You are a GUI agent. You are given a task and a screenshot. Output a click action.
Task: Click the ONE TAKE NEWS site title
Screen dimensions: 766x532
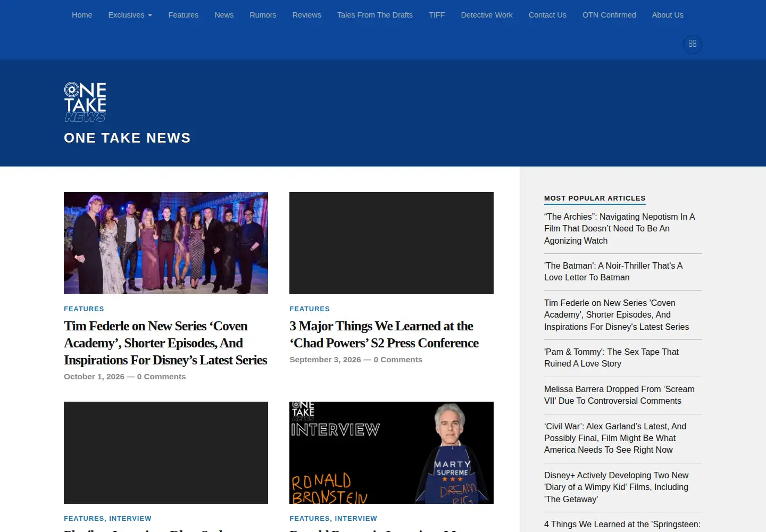(x=127, y=138)
